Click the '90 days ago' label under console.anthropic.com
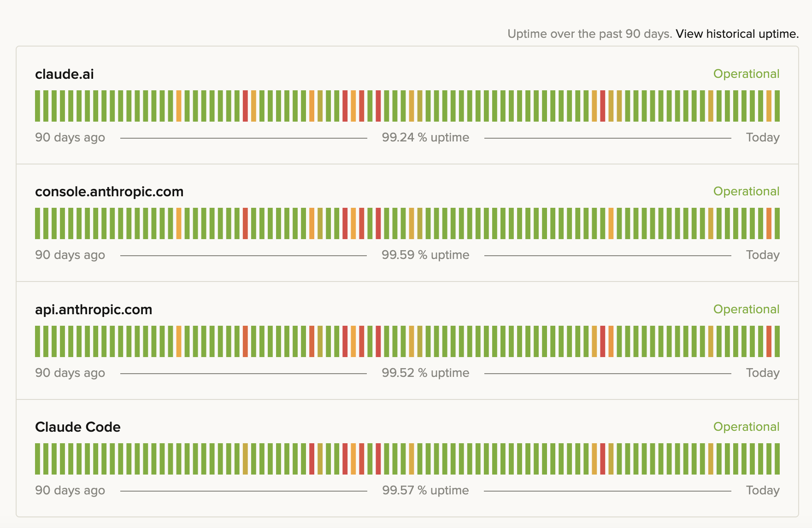812x528 pixels. pyautogui.click(x=70, y=255)
